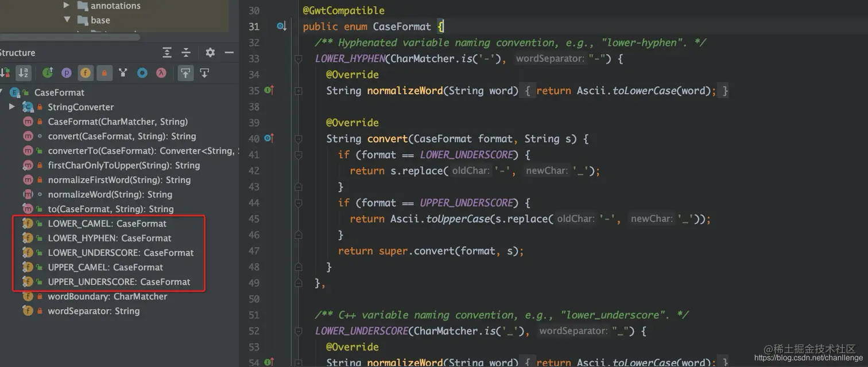Toggle the blue ring filter icon
868x367 pixels.
[x=142, y=73]
